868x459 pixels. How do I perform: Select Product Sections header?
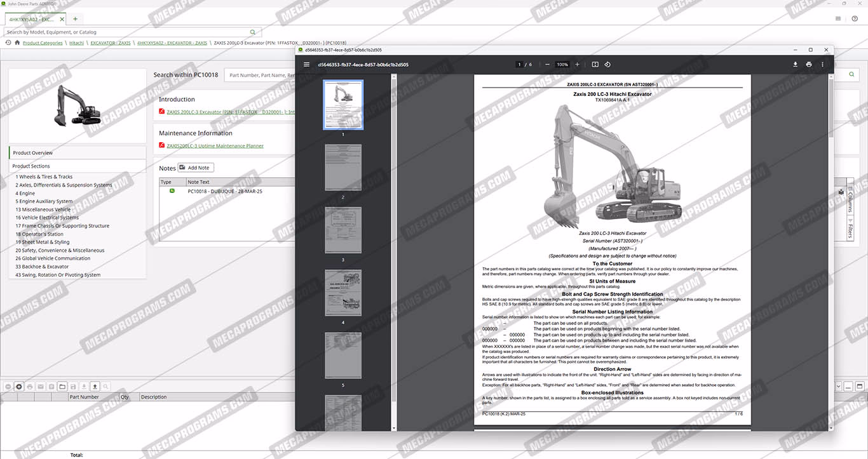point(78,166)
